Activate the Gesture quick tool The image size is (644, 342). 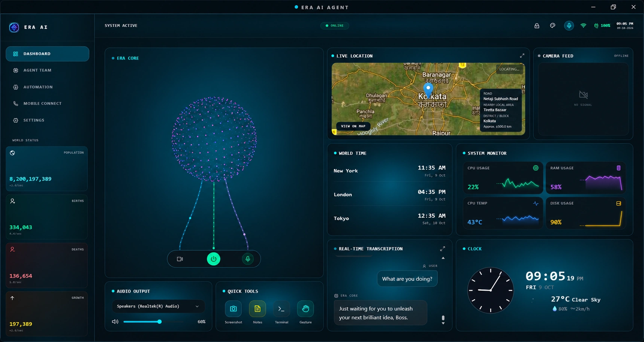pos(305,309)
